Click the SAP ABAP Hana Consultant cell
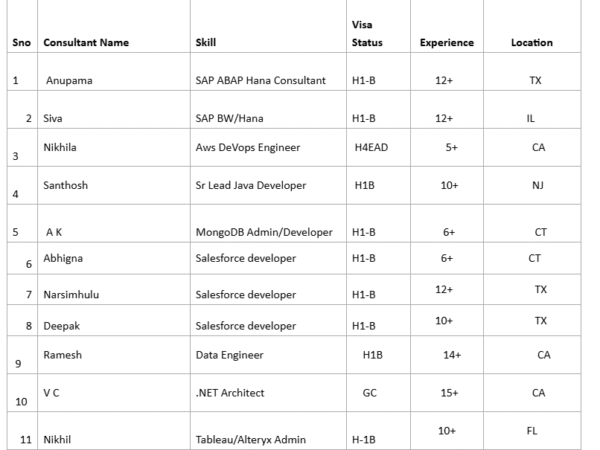Image resolution: width=600 pixels, height=450 pixels. click(260, 81)
